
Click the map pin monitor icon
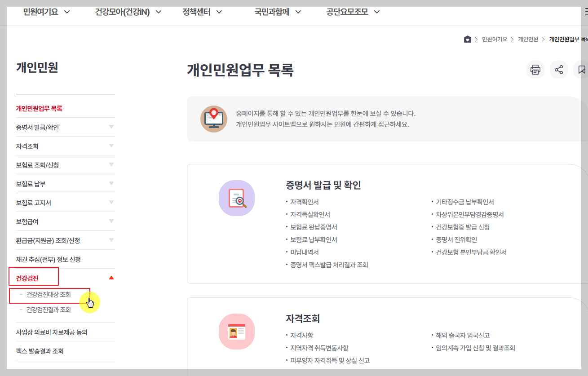point(214,119)
